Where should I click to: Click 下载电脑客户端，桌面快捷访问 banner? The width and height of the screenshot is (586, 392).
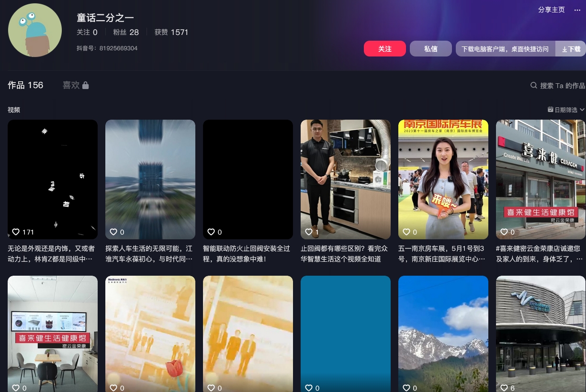tap(505, 49)
